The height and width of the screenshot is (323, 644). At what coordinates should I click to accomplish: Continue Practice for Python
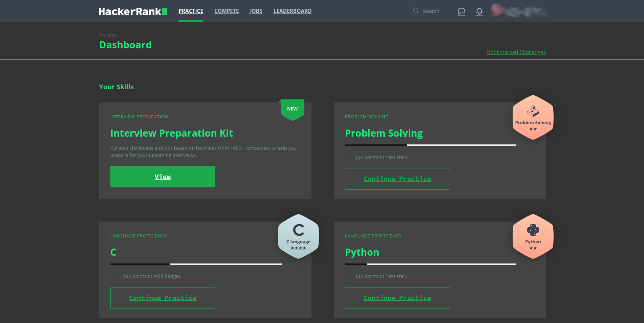[x=397, y=298]
